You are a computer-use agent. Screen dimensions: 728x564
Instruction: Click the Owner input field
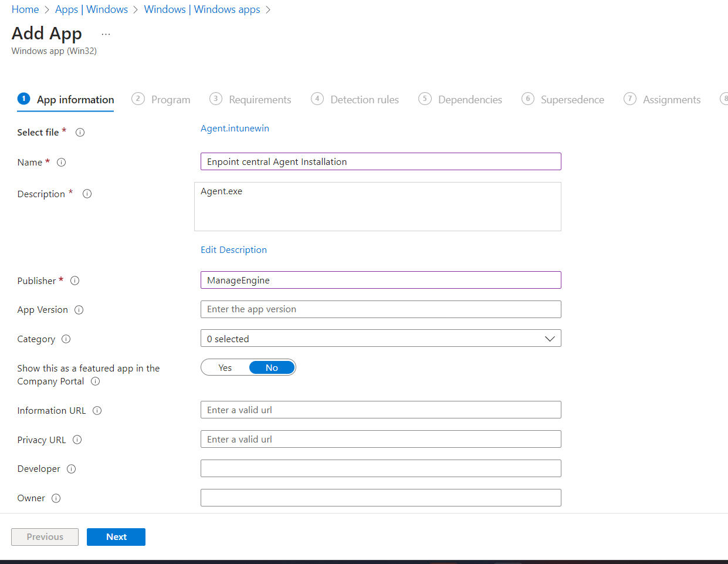[x=381, y=498]
